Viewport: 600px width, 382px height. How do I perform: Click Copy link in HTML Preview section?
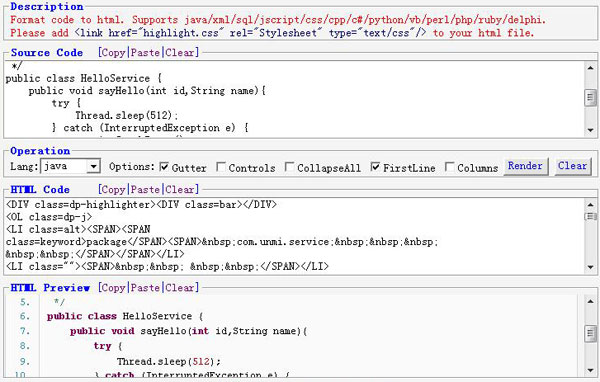[113, 287]
